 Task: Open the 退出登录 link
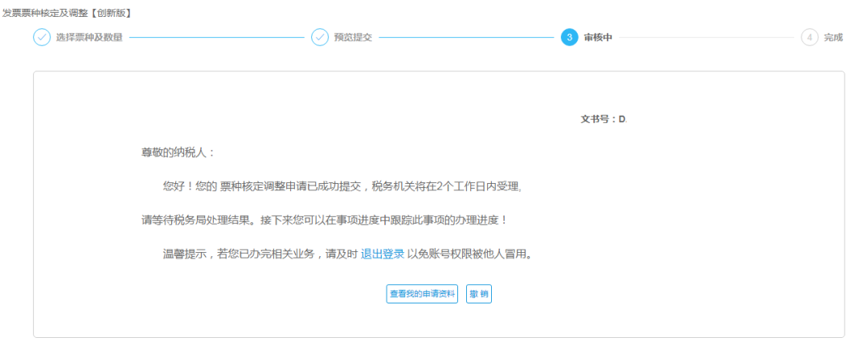383,255
